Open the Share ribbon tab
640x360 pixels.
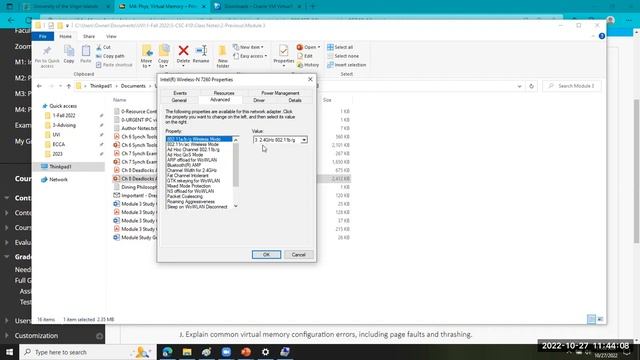point(89,36)
